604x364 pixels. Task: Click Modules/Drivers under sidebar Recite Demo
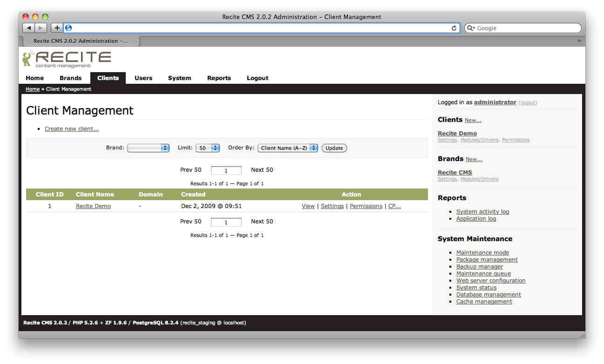pyautogui.click(x=480, y=140)
